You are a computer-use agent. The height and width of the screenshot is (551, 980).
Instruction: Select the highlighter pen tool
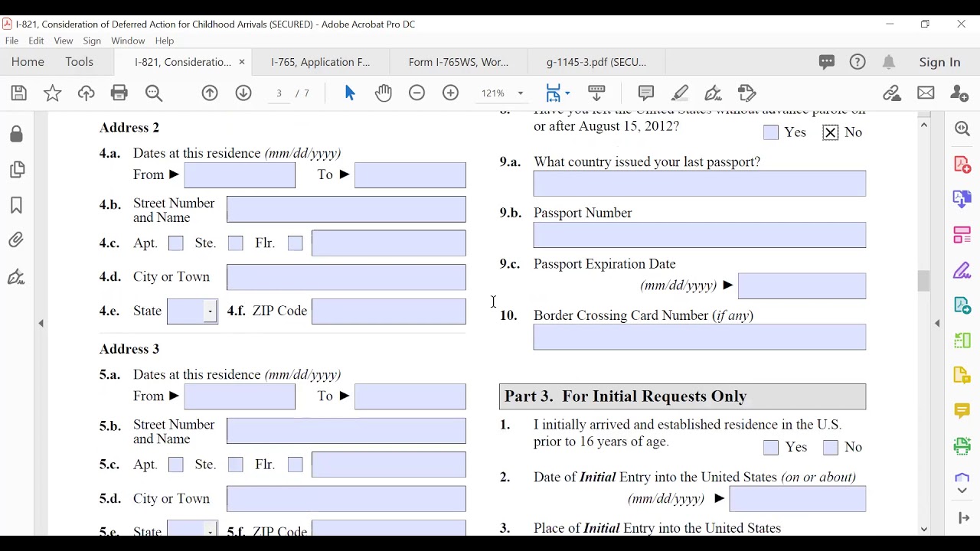coord(680,93)
